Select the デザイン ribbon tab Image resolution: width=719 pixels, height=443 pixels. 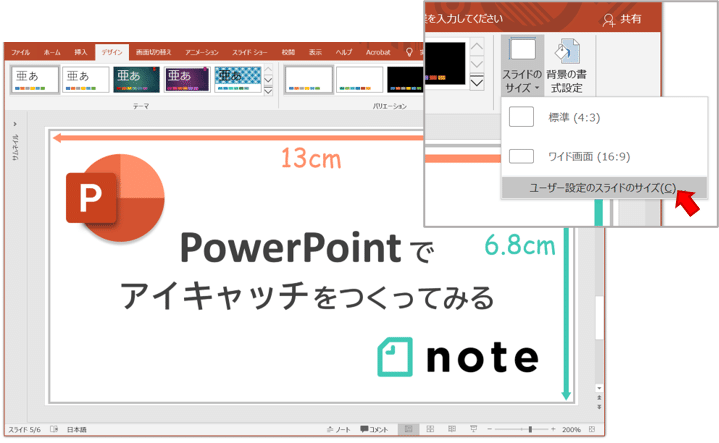(112, 52)
